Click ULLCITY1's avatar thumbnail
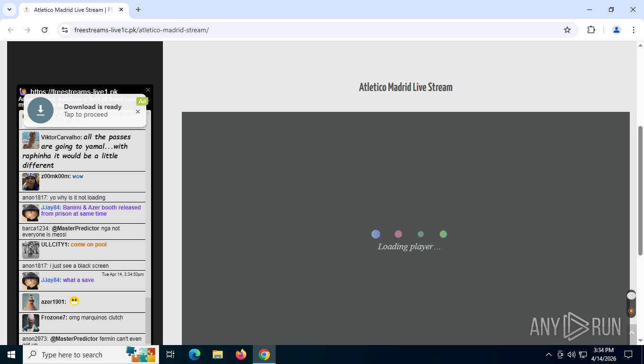The width and height of the screenshot is (644, 364). (31, 250)
